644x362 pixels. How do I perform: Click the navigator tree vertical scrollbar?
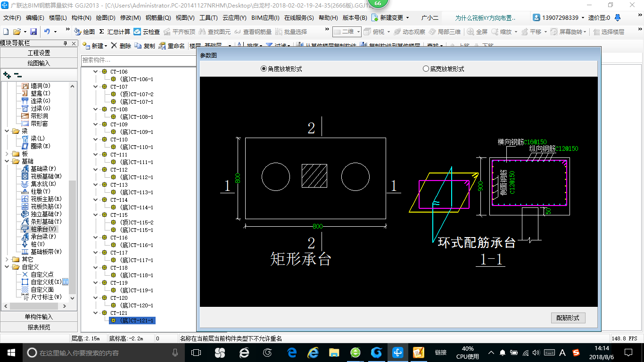(x=73, y=192)
